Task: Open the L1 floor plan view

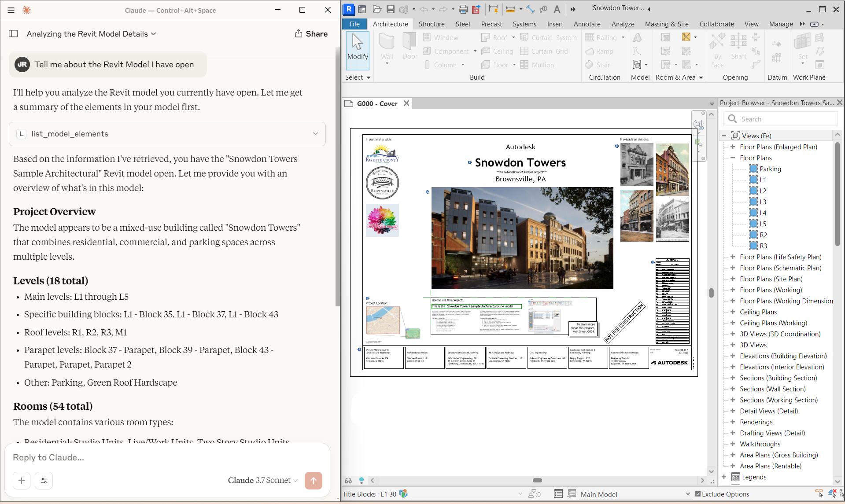Action: [763, 180]
